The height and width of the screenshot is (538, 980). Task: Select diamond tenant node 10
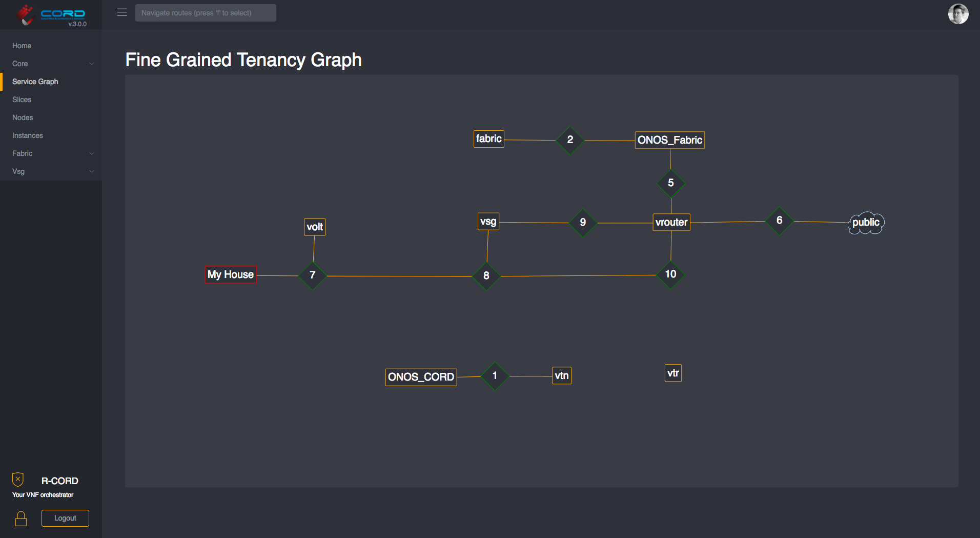tap(670, 274)
